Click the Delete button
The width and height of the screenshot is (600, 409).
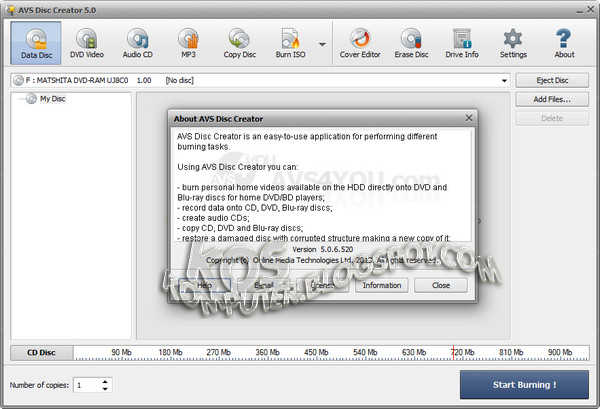552,118
